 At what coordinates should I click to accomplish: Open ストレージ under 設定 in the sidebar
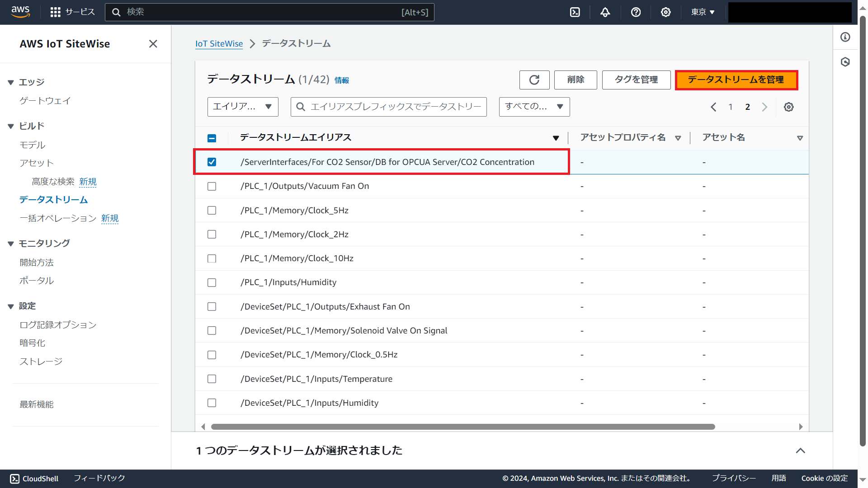[x=40, y=361]
